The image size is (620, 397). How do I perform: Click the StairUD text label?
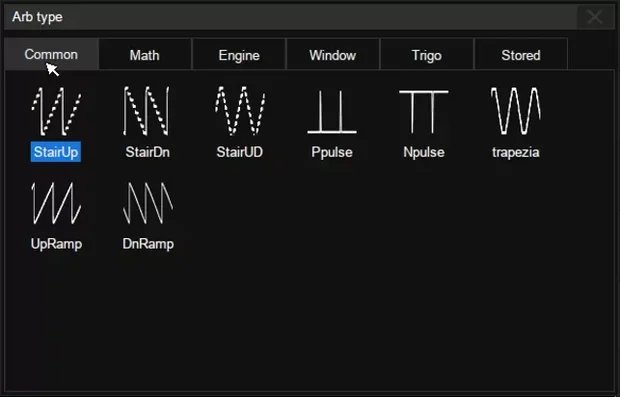[240, 152]
